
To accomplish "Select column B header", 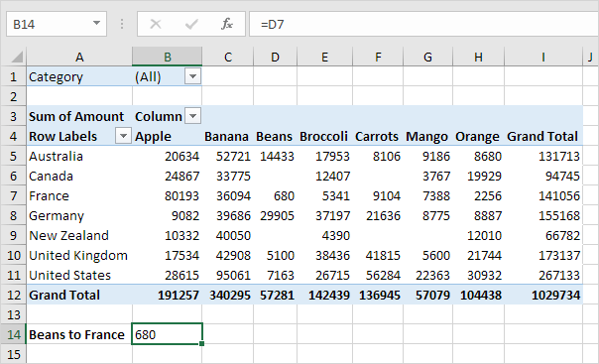I will click(167, 57).
